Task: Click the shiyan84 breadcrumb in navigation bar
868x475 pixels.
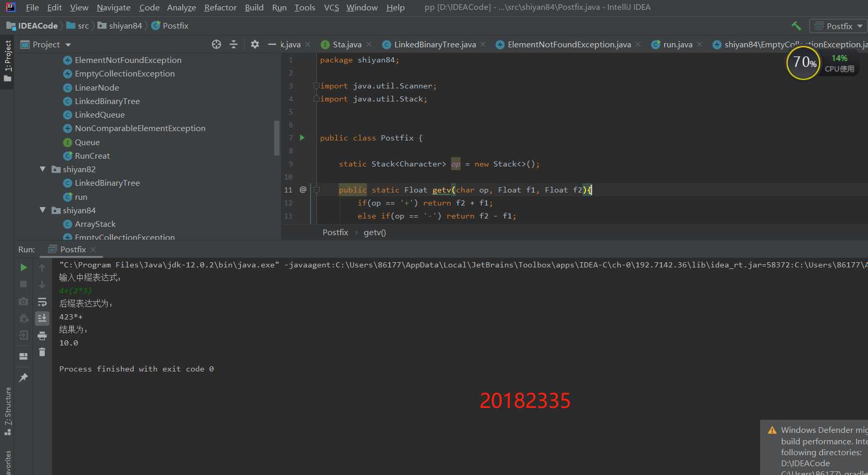Action: tap(120, 25)
